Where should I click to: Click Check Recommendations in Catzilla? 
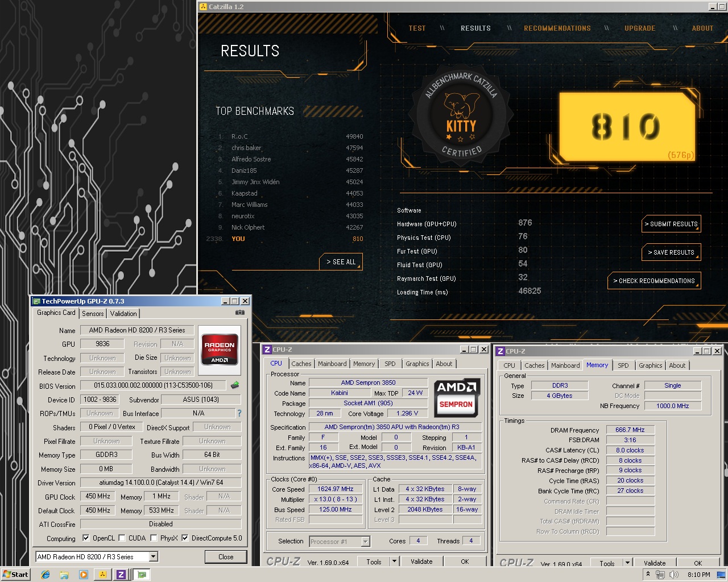[653, 281]
